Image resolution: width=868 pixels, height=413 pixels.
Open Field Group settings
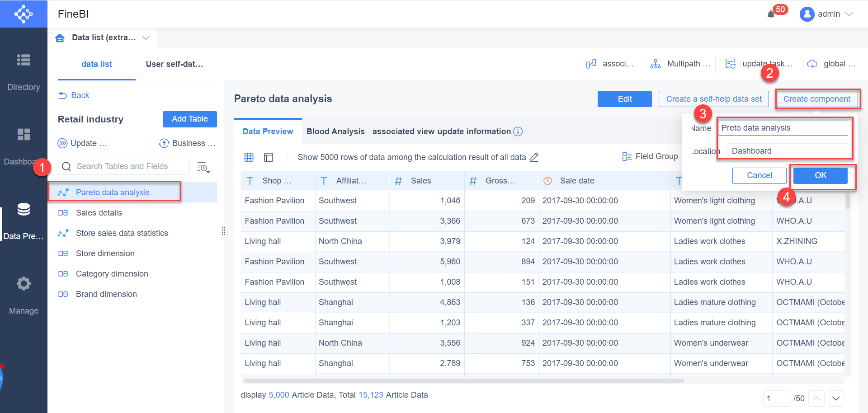point(650,156)
